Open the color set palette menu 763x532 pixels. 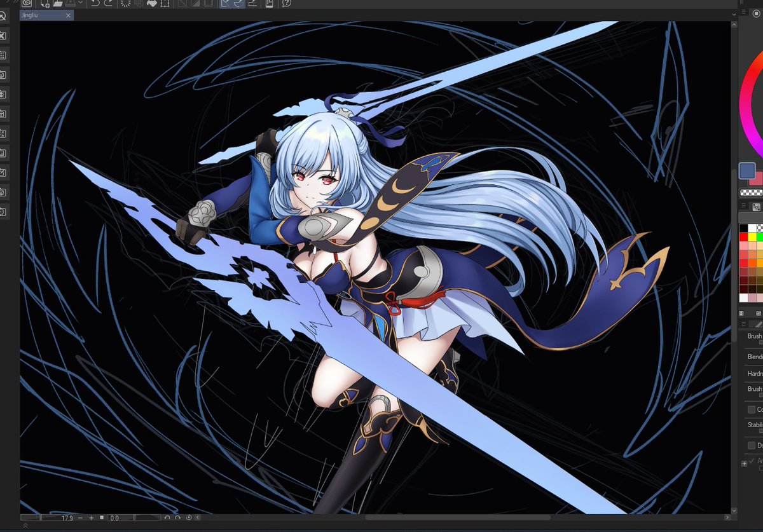(x=743, y=205)
